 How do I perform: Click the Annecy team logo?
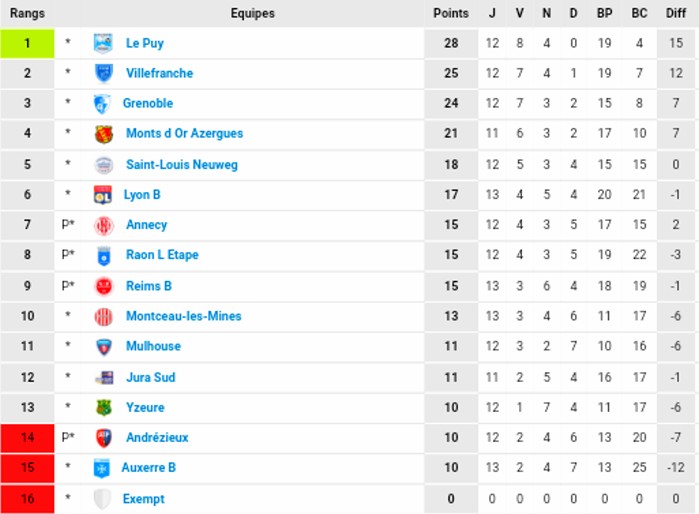[x=103, y=225]
